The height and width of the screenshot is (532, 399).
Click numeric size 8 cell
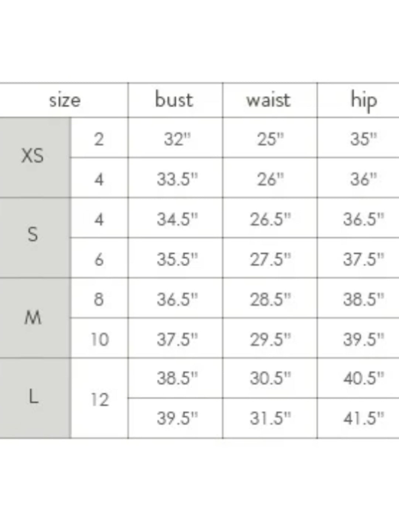pyautogui.click(x=99, y=299)
